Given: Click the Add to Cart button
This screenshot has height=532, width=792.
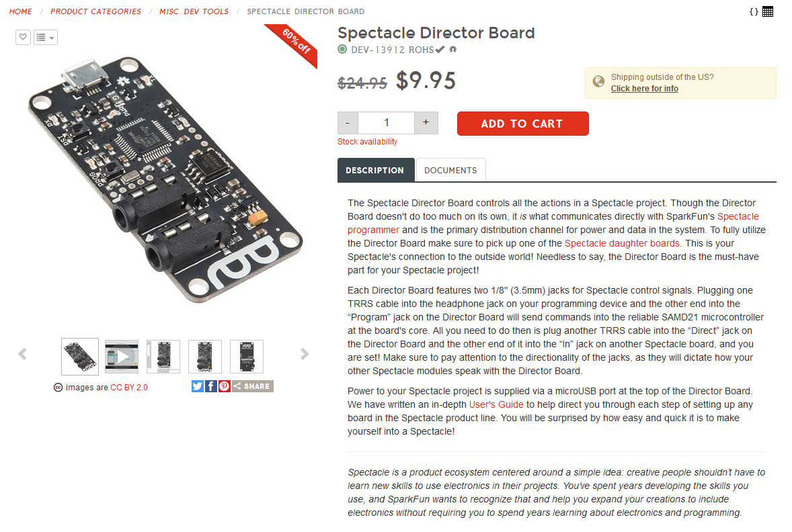Looking at the screenshot, I should click(x=522, y=124).
